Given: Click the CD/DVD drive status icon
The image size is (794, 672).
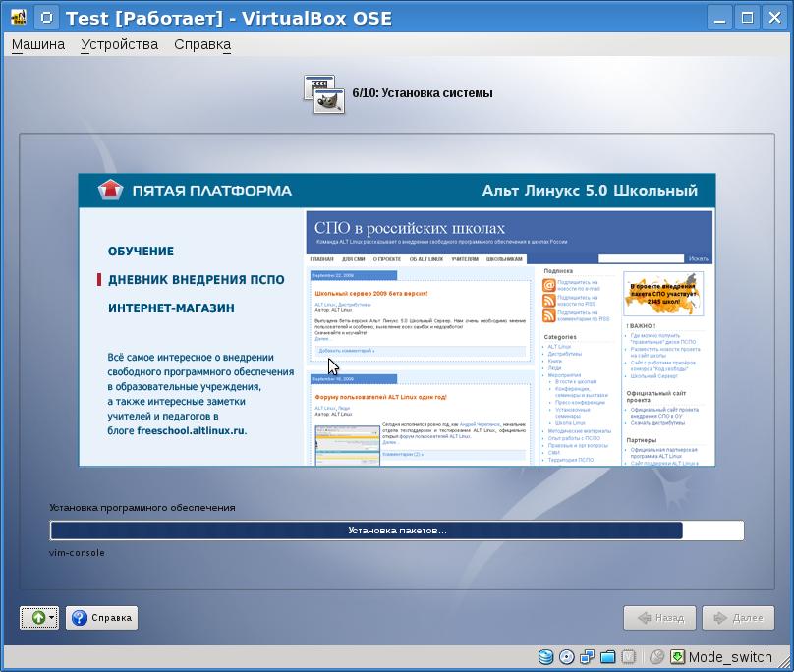Looking at the screenshot, I should tap(567, 657).
